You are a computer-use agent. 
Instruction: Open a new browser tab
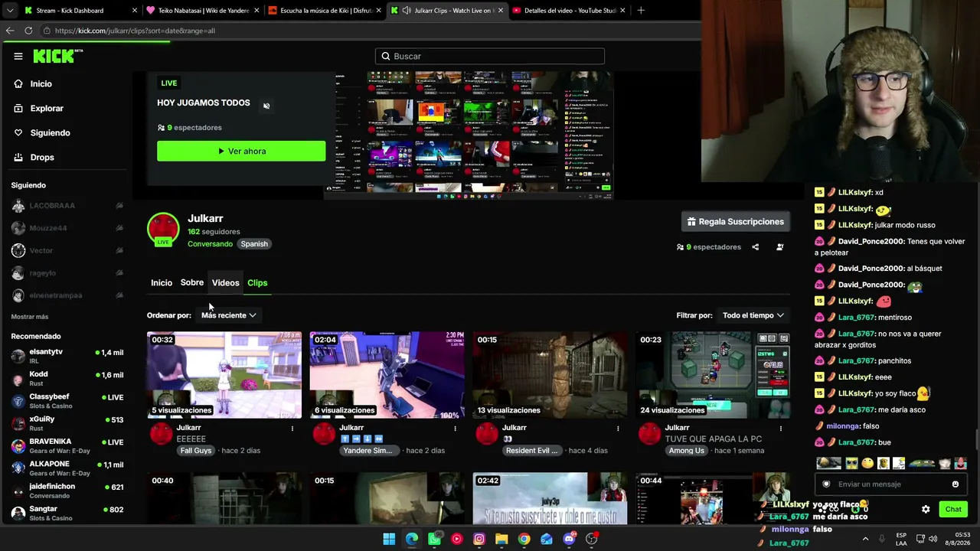(x=641, y=11)
